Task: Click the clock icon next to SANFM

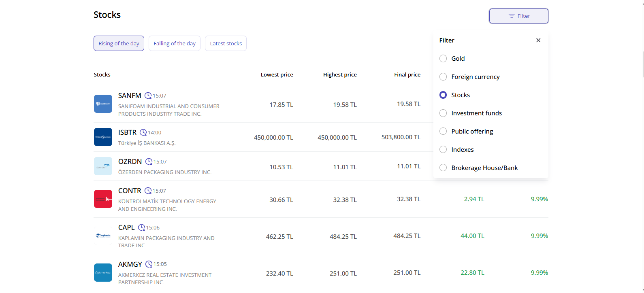Action: (148, 96)
